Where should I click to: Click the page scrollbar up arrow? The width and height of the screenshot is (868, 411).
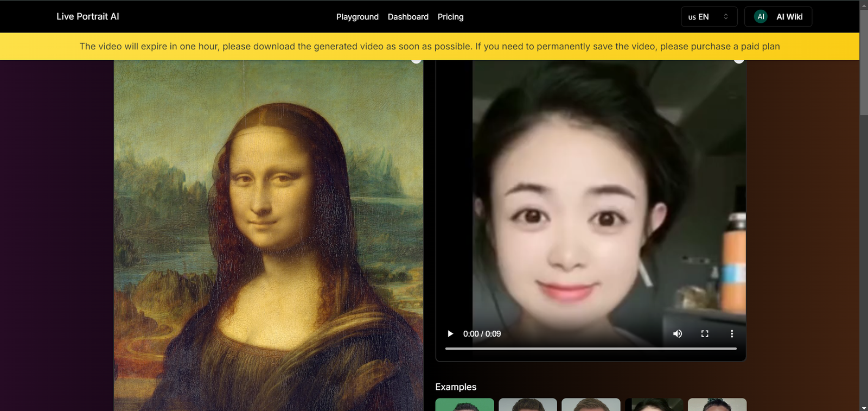pyautogui.click(x=864, y=4)
